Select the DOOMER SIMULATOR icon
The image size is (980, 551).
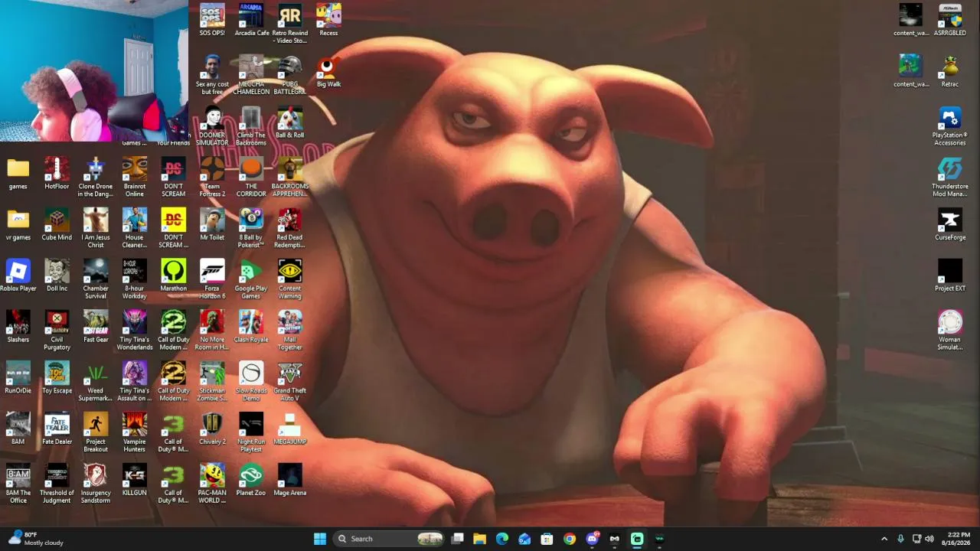(212, 126)
